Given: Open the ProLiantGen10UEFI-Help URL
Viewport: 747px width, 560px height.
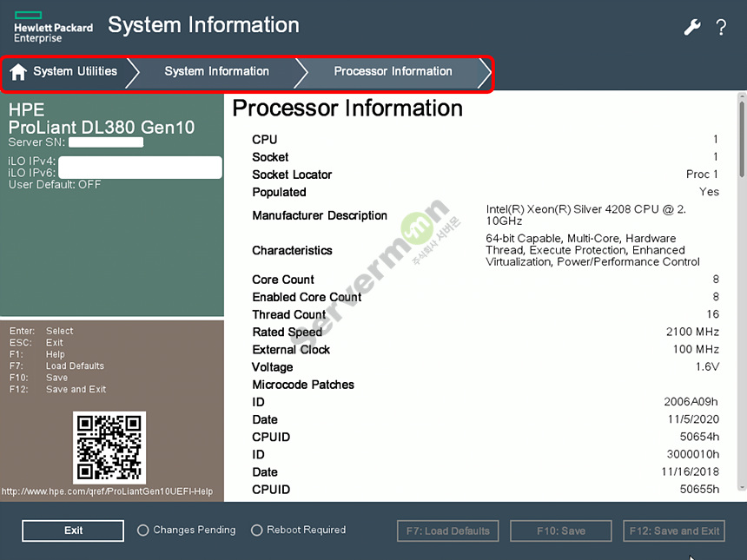Looking at the screenshot, I should tap(107, 491).
